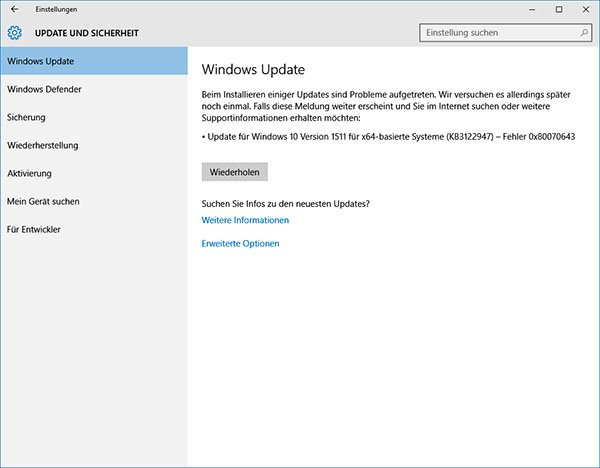Select Windows Update in the sidebar
Screen dimensions: 600x468
(x=40, y=62)
